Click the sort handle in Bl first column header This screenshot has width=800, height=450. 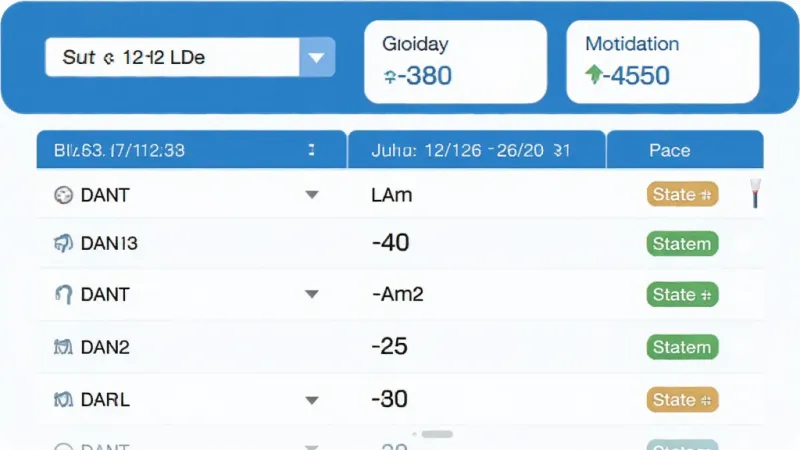(x=311, y=150)
